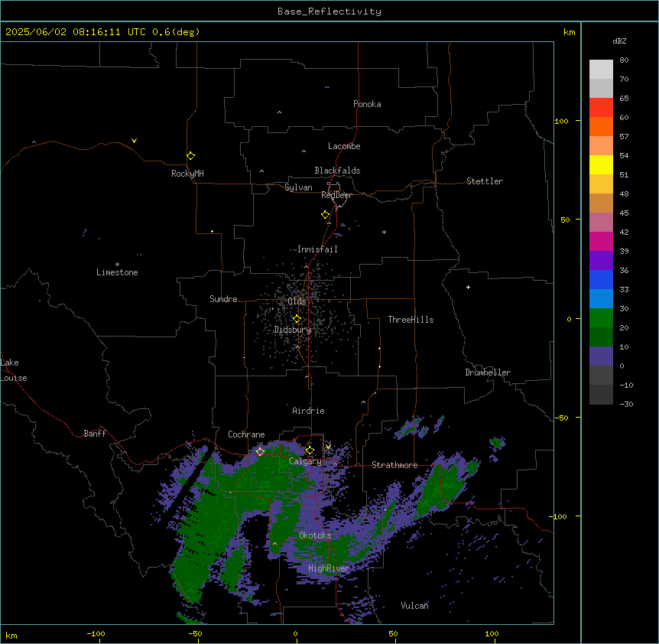
Task: Click the Base_Reflectivity title text
Action: (329, 11)
